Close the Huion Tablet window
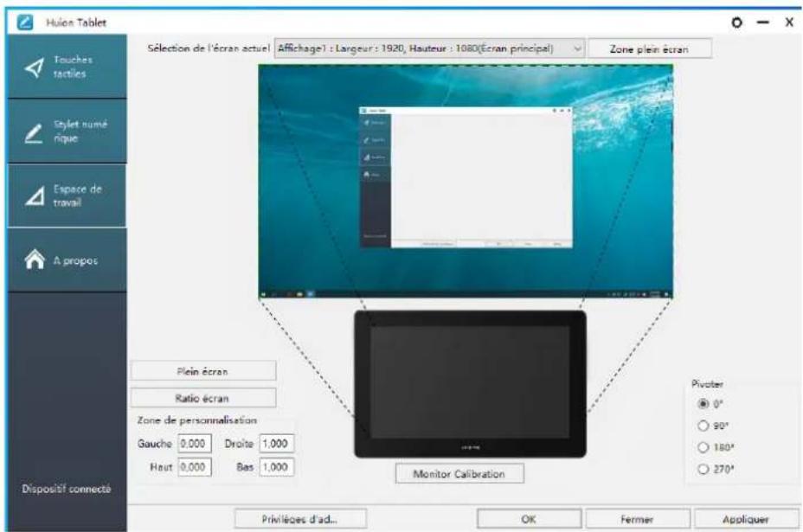Image resolution: width=803 pixels, height=532 pixels. coord(789,22)
